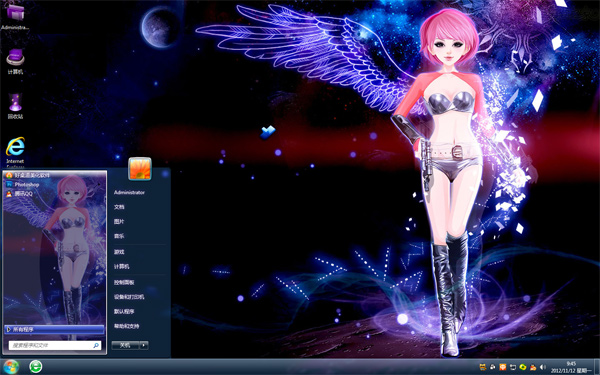600x375 pixels.
Task: Click the volume speaker tray icon
Action: (542, 367)
